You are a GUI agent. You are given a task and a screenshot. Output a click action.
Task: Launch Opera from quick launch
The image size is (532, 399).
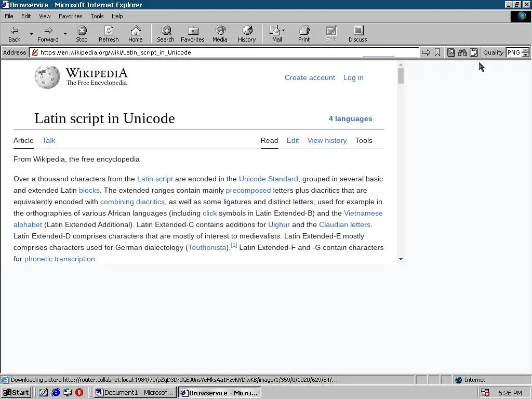pyautogui.click(x=79, y=393)
